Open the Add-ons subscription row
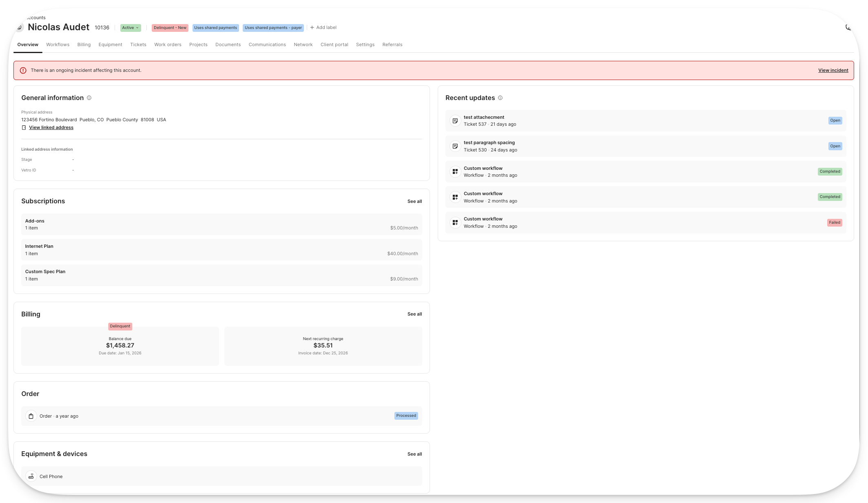This screenshot has height=503, width=868. tap(221, 224)
